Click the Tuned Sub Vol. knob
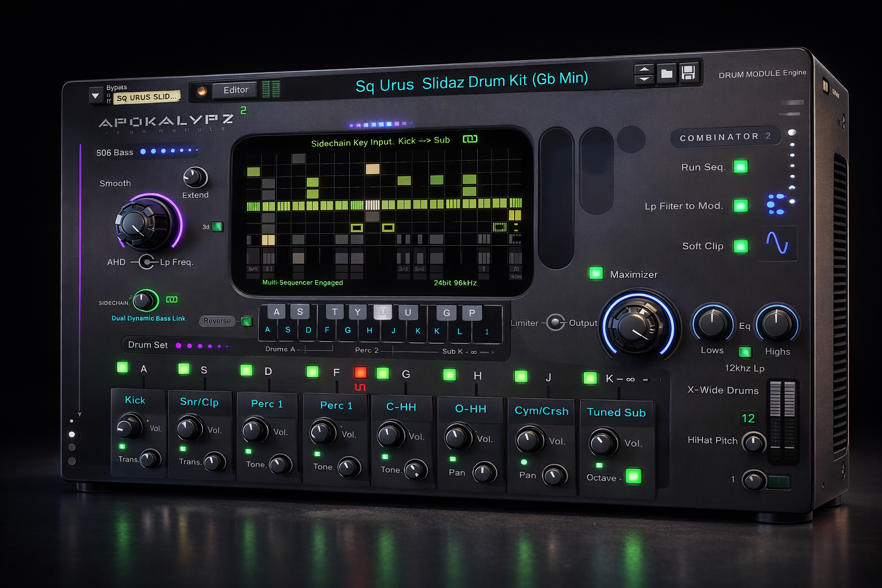Image resolution: width=882 pixels, height=588 pixels. click(603, 443)
